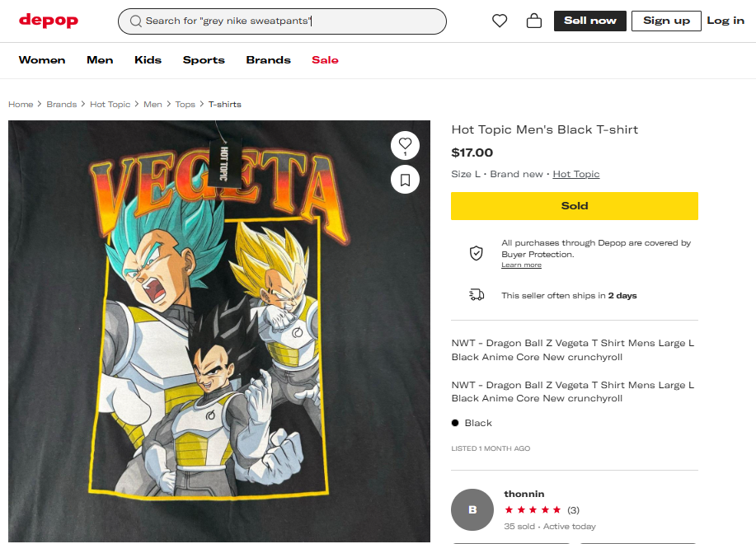This screenshot has width=756, height=544.
Task: Click the Black color swatch dot
Action: pyautogui.click(x=455, y=423)
